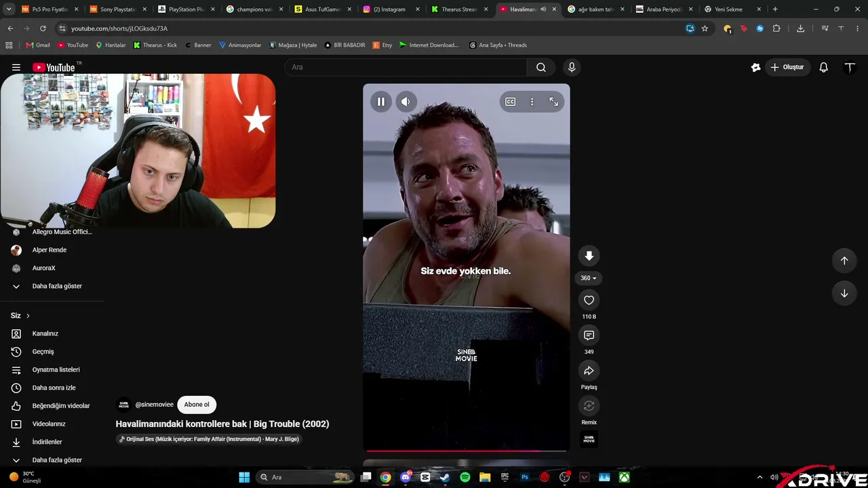This screenshot has height=488, width=868.
Task: Subscribe with the Abone ol button
Action: point(197,405)
